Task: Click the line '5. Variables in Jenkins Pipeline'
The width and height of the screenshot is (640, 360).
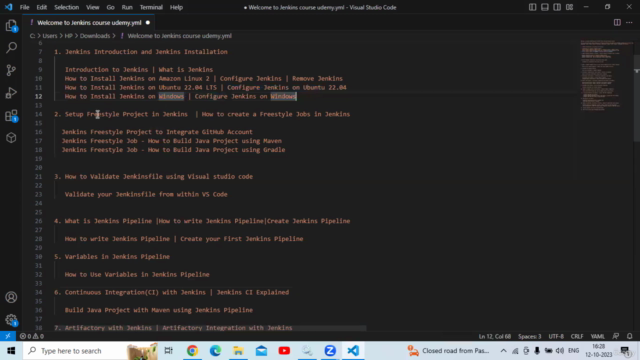Action: (112, 257)
